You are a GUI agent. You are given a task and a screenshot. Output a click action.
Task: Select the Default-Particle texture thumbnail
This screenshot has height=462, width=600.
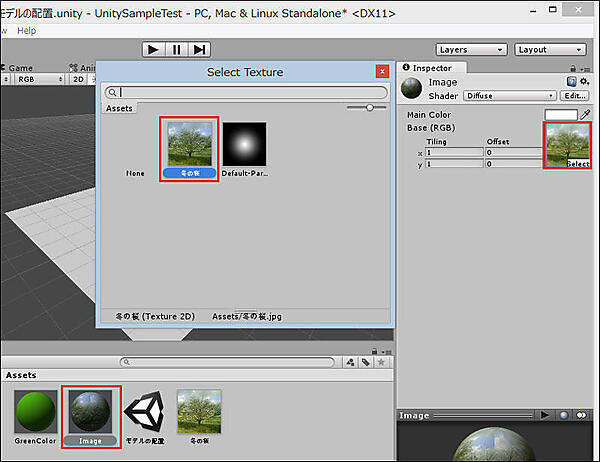point(244,144)
